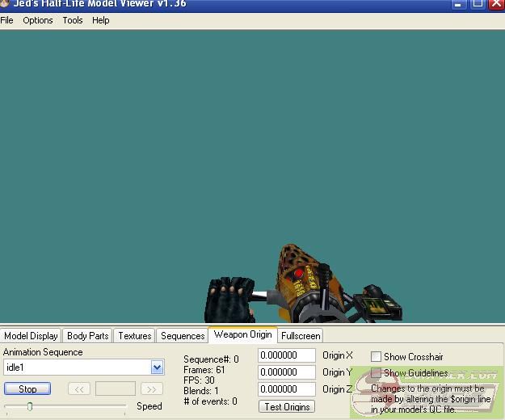
Task: Click the animation Speed slider handle
Action: [30, 406]
